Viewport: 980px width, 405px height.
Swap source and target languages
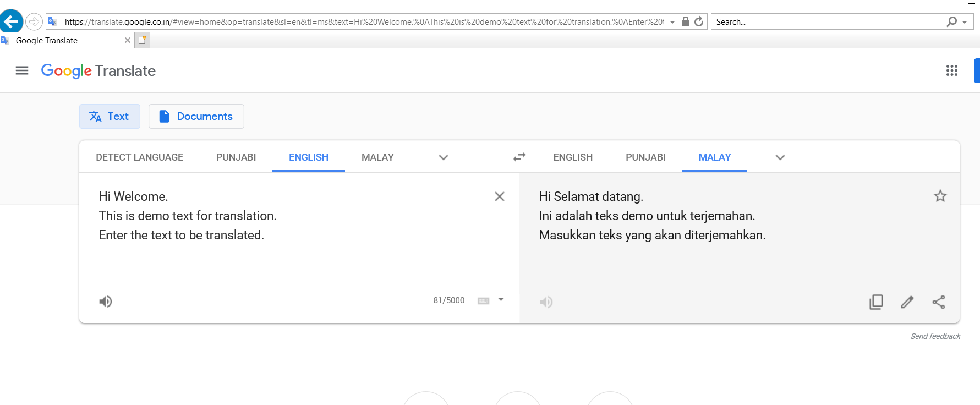coord(519,157)
